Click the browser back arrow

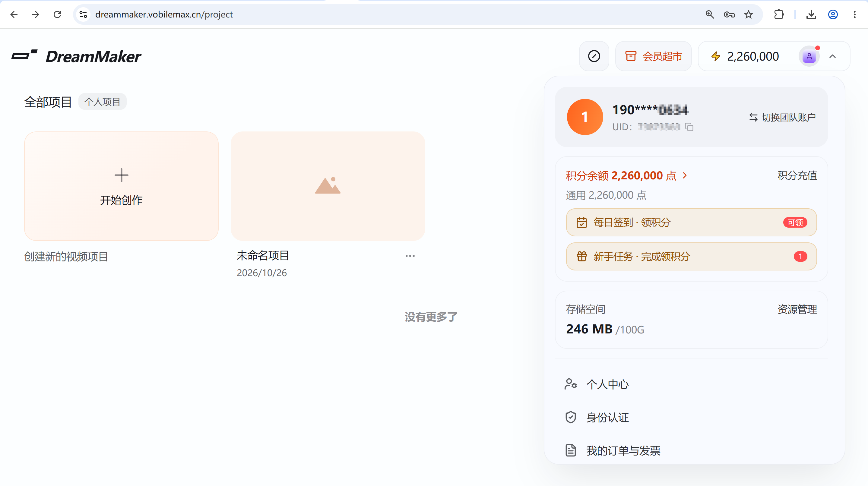click(x=14, y=14)
